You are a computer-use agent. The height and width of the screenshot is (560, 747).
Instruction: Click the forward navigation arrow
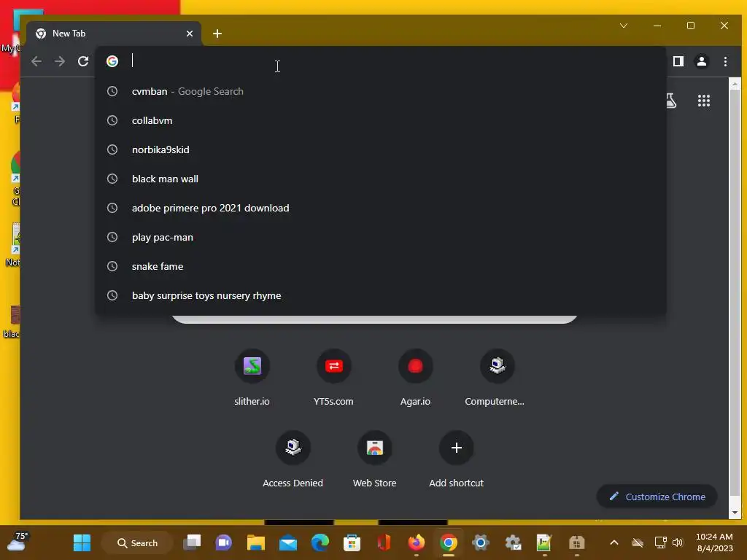60,61
